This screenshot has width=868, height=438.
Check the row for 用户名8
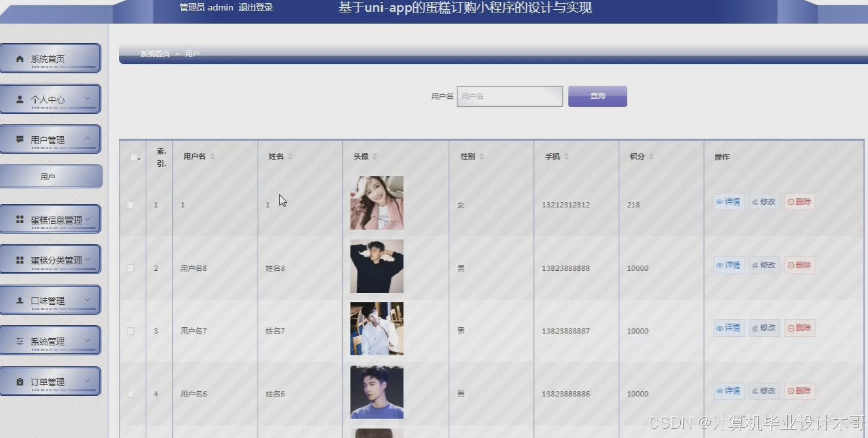click(130, 268)
